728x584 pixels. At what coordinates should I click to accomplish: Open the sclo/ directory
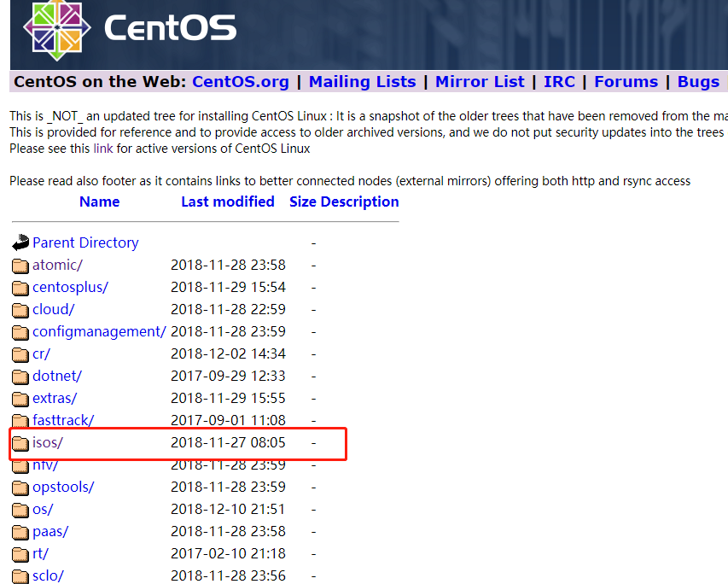point(48,576)
